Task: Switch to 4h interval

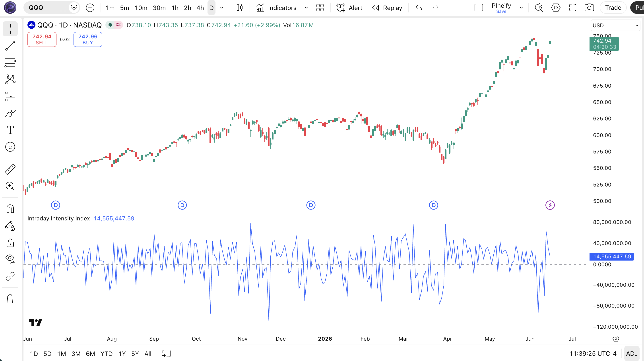Action: coord(200,8)
